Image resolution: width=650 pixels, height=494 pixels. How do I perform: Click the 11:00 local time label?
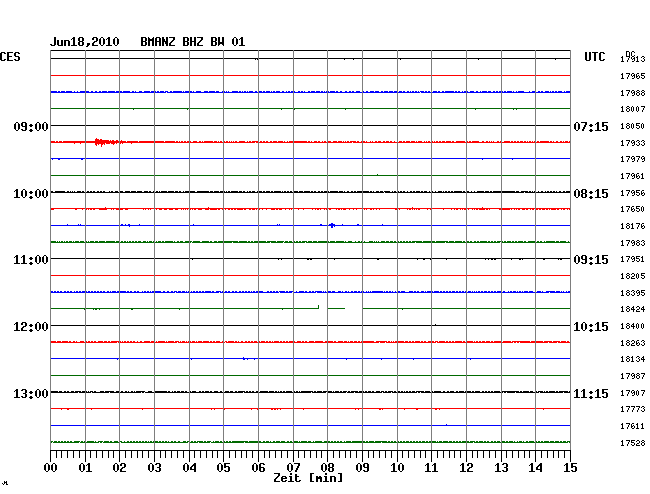(x=31, y=260)
